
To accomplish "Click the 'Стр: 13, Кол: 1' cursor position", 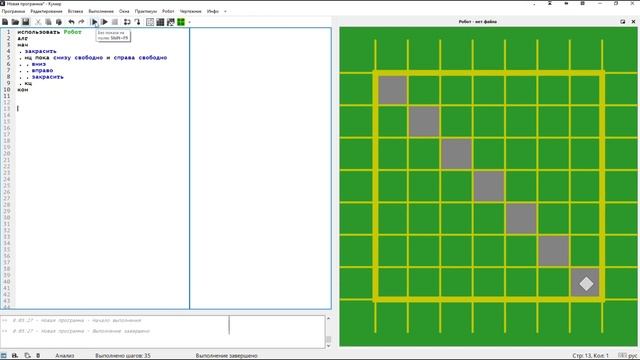I will tap(590, 356).
